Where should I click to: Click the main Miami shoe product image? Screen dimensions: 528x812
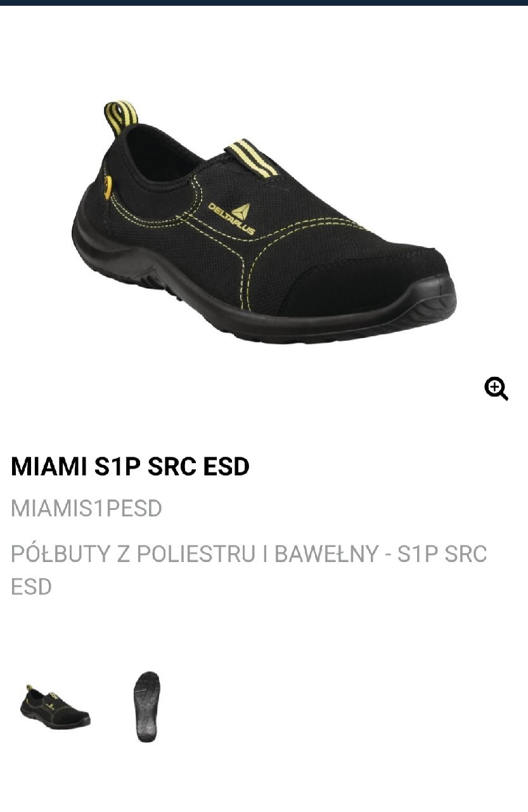coord(264,221)
